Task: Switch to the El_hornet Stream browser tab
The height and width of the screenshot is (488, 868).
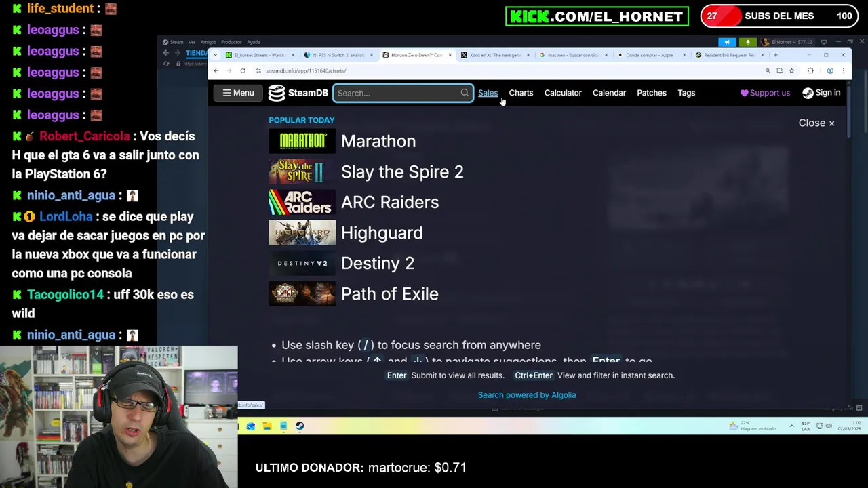Action: click(259, 55)
